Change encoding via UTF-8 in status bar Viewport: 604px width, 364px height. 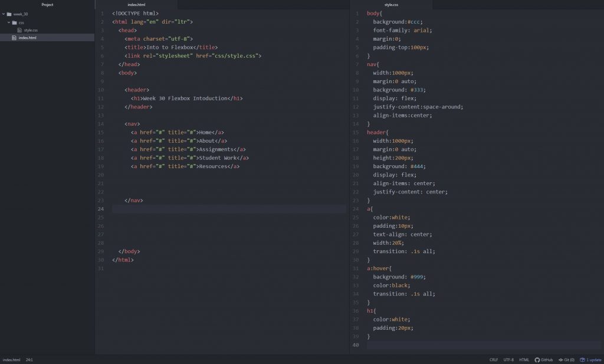pos(508,360)
